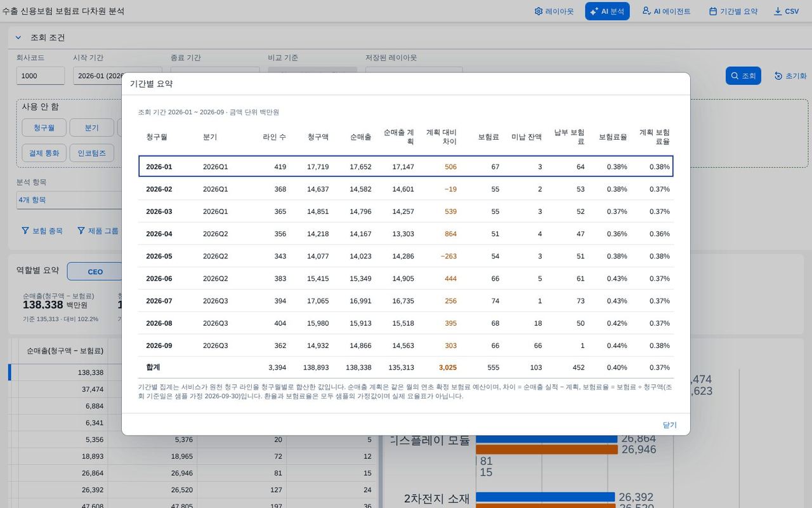The width and height of the screenshot is (812, 508).
Task: Select the 분기 dimension chip
Action: click(92, 128)
